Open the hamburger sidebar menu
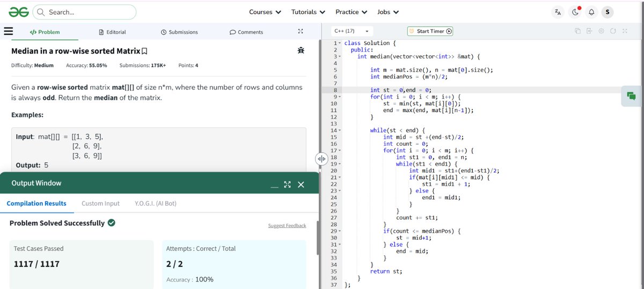 (x=8, y=31)
